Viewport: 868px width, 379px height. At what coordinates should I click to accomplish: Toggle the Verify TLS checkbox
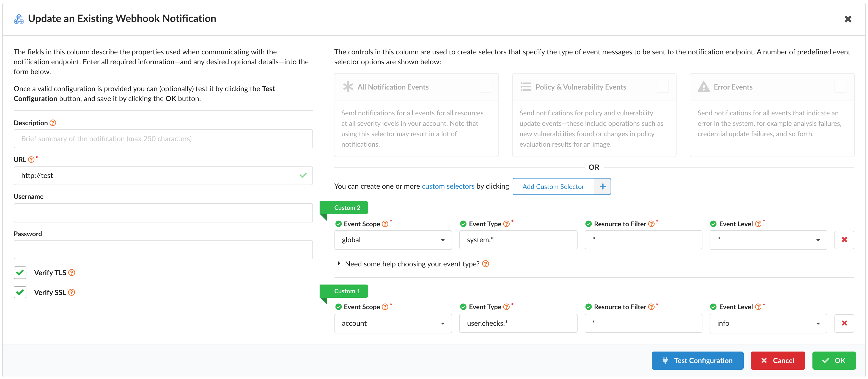20,272
